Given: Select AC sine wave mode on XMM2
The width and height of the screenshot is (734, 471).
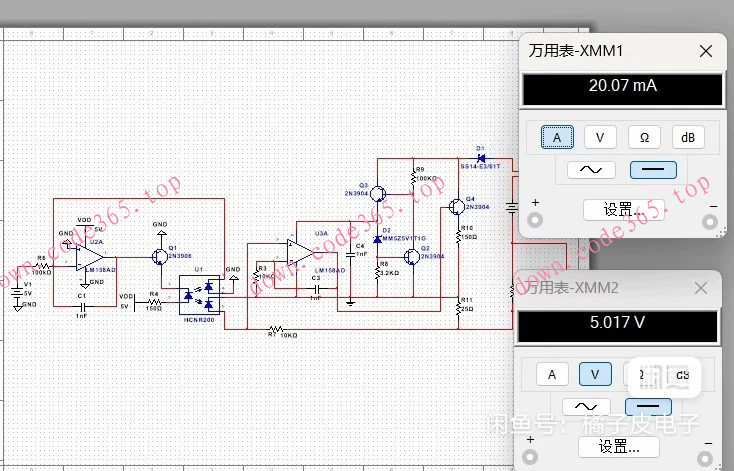Looking at the screenshot, I should 584,407.
